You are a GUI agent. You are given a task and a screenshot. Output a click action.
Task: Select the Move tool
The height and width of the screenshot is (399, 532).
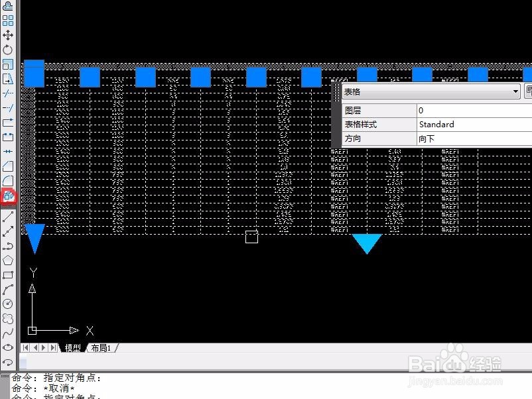pos(8,35)
